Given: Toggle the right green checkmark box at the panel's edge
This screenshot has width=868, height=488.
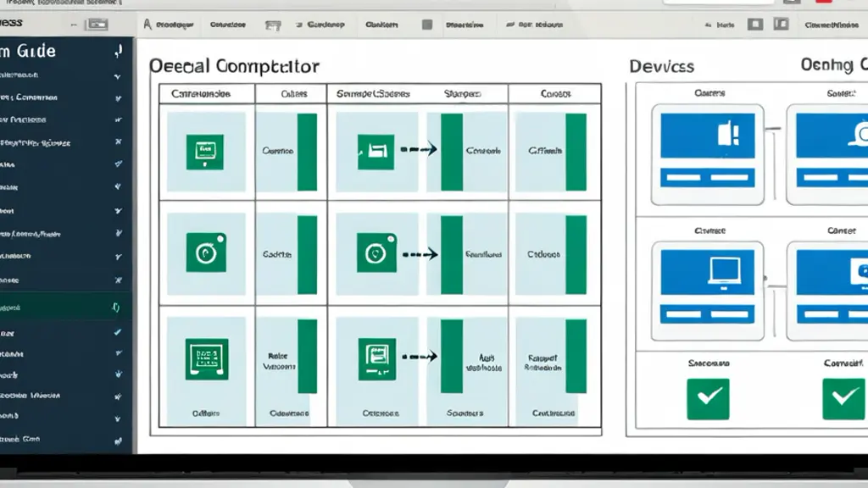Looking at the screenshot, I should click(843, 399).
